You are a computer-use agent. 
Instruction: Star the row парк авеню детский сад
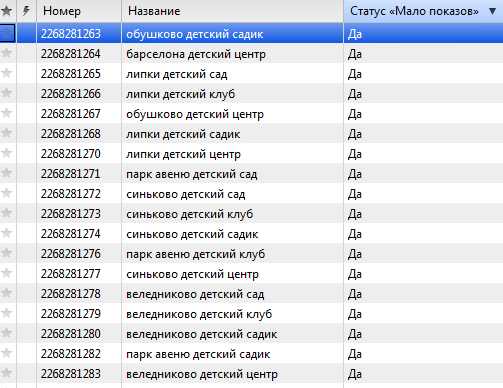point(7,173)
